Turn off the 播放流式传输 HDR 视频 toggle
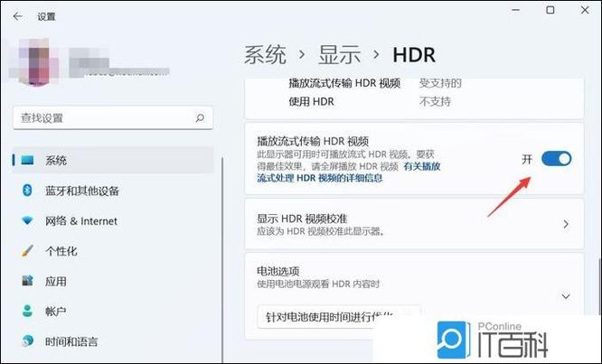602x364 pixels. (556, 158)
